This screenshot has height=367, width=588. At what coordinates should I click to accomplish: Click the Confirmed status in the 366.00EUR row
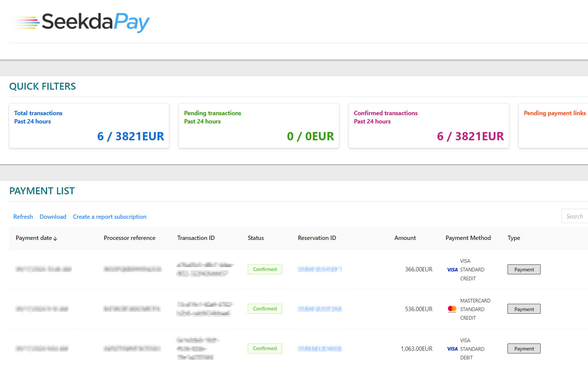[265, 269]
